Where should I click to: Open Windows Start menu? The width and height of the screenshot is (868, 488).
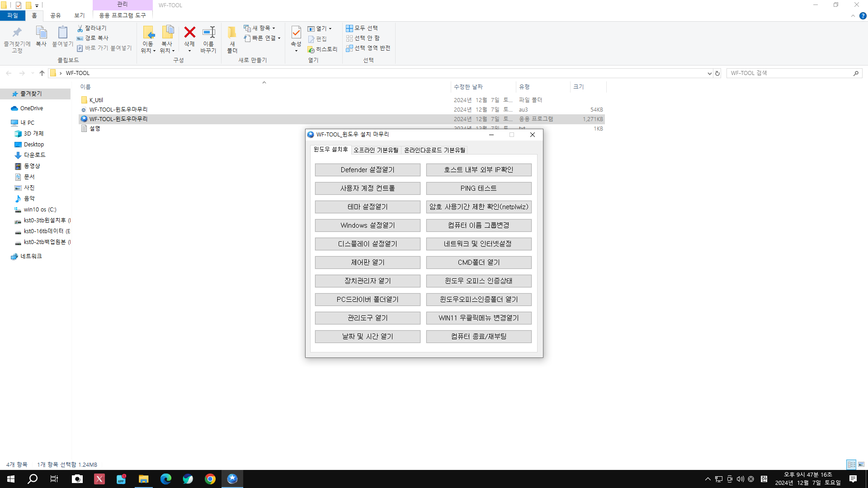click(x=11, y=479)
